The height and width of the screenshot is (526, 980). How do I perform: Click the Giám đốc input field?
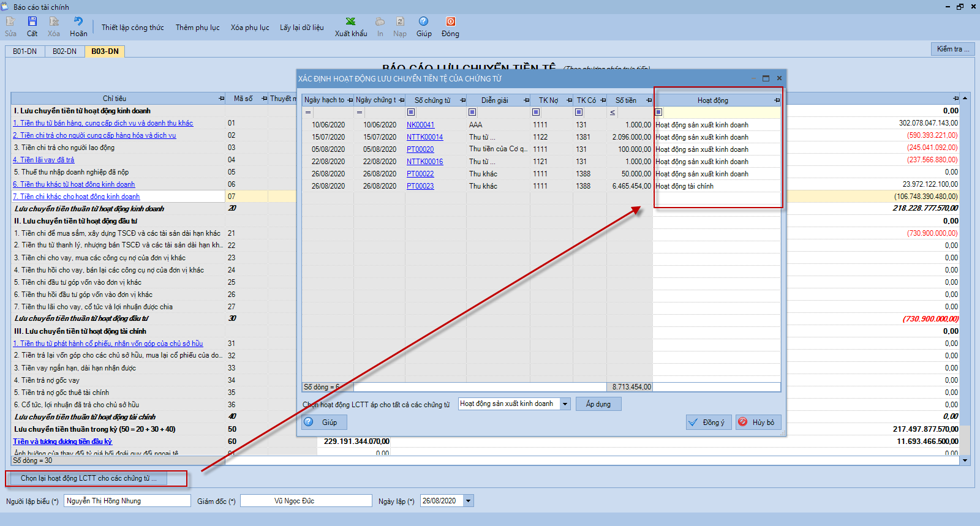pyautogui.click(x=306, y=501)
